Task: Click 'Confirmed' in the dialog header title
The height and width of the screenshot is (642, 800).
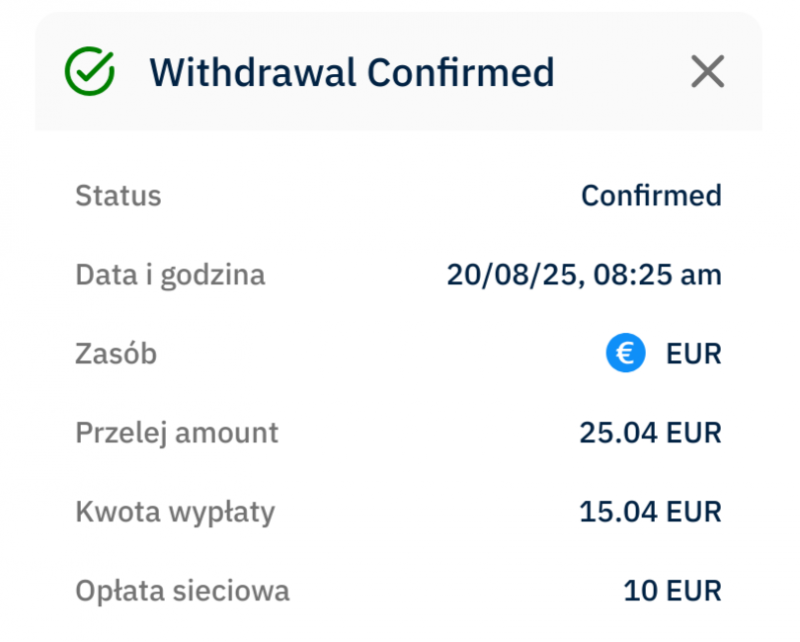Action: (460, 72)
